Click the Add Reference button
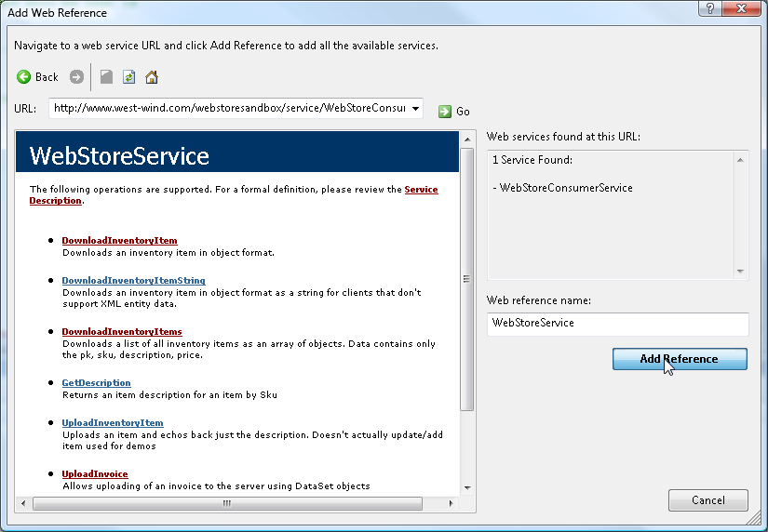Viewport: 768px width, 532px height. coord(680,359)
